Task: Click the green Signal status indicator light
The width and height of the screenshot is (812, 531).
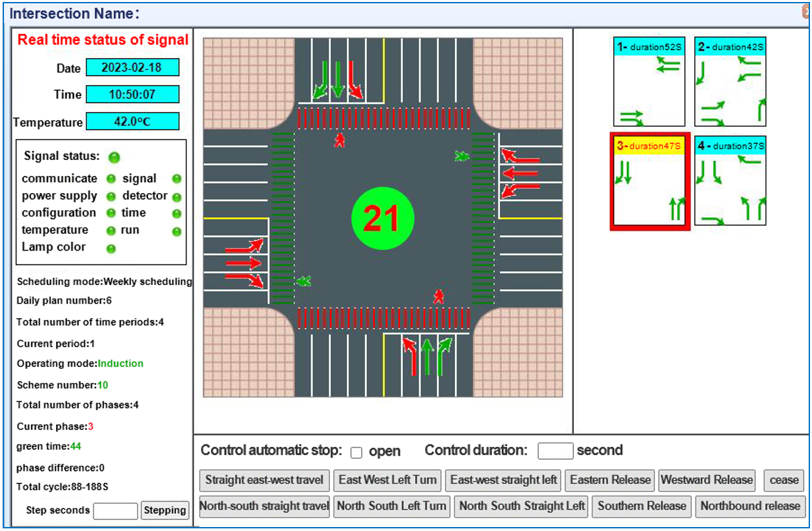Action: point(114,157)
